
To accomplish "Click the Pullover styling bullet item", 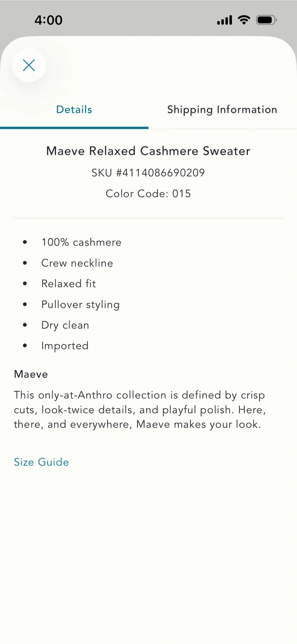I will pos(80,305).
